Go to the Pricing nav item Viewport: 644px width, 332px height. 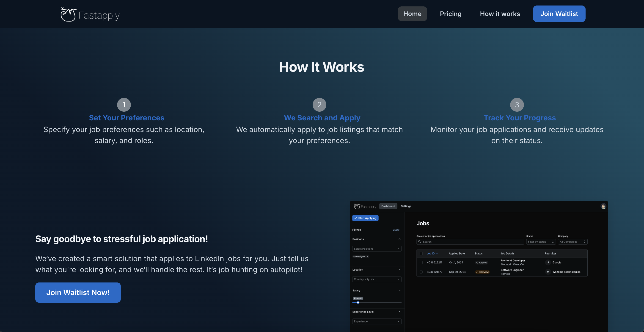pos(451,14)
